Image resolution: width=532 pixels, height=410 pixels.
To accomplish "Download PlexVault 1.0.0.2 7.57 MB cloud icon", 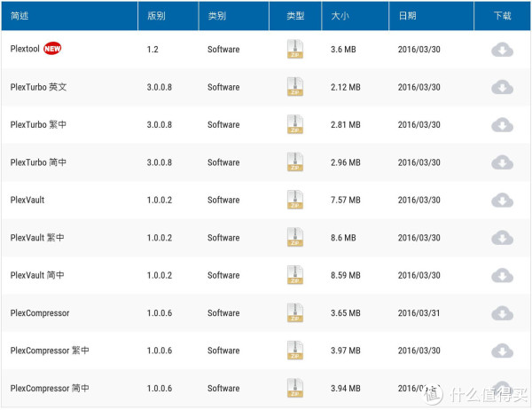I will tap(502, 200).
